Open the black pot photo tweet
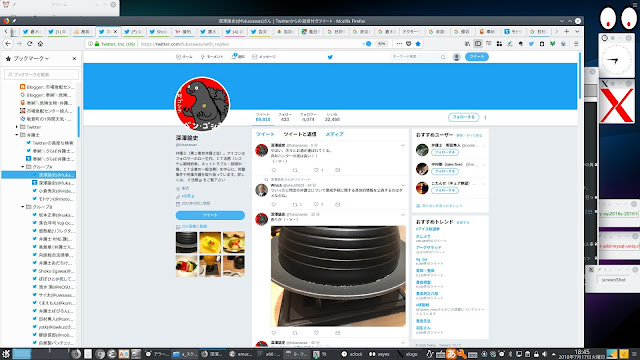This screenshot has height=360, width=640. click(338, 276)
